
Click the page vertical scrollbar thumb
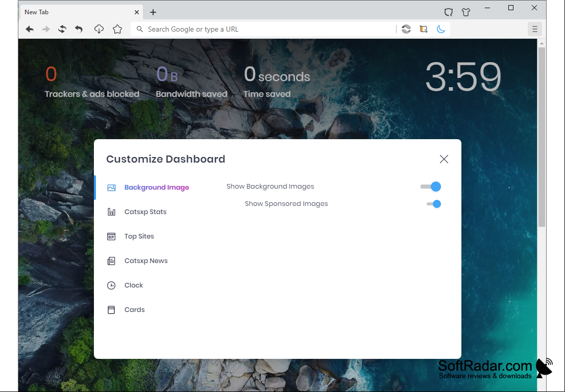tap(542, 137)
